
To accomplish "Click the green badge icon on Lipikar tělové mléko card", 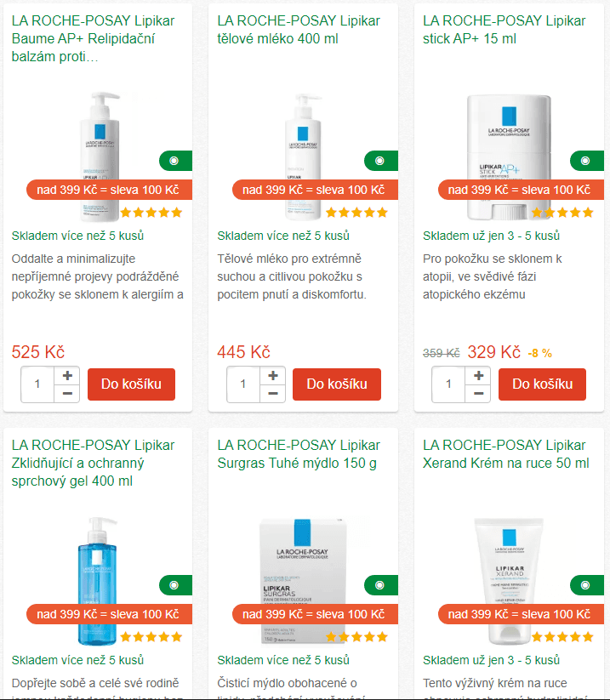I will click(x=381, y=160).
